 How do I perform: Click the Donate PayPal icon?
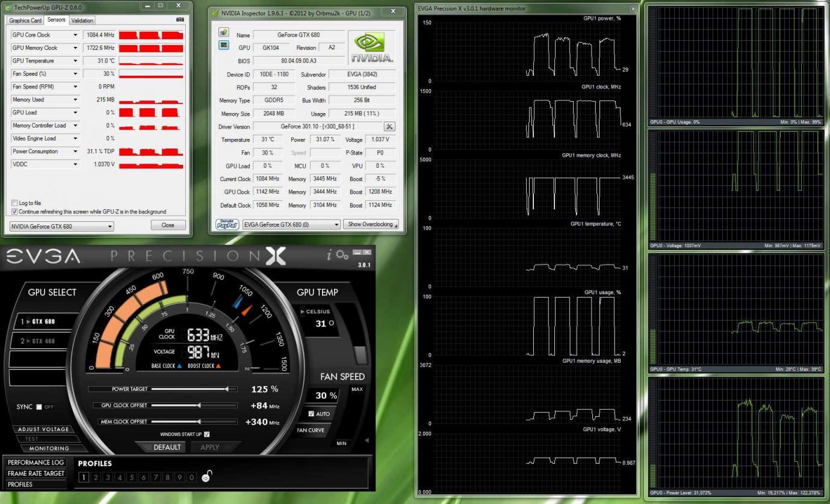[x=228, y=224]
